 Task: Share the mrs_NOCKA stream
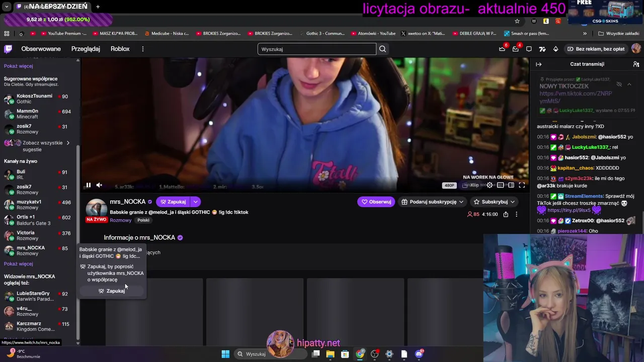[x=506, y=214]
